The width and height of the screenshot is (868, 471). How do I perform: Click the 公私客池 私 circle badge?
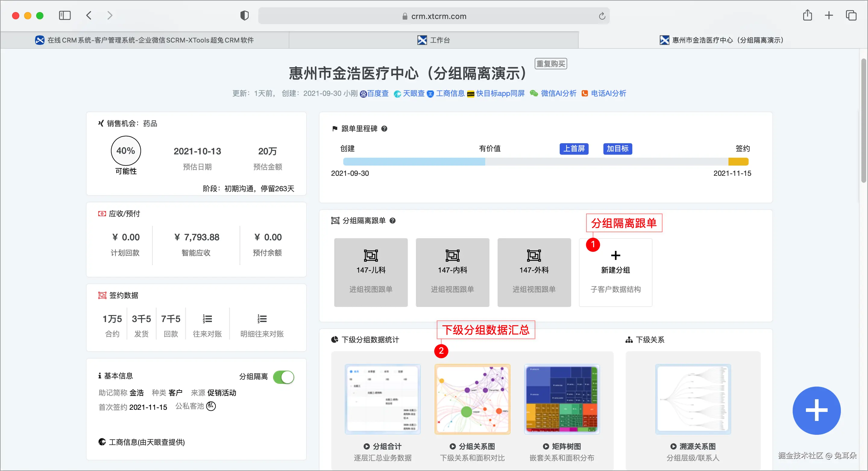(211, 406)
